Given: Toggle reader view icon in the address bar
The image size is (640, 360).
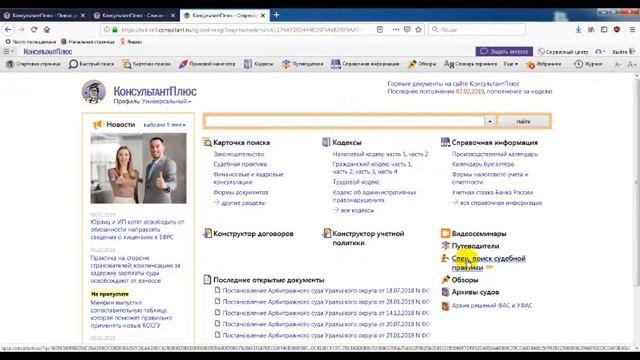Looking at the screenshot, I should click(380, 29).
